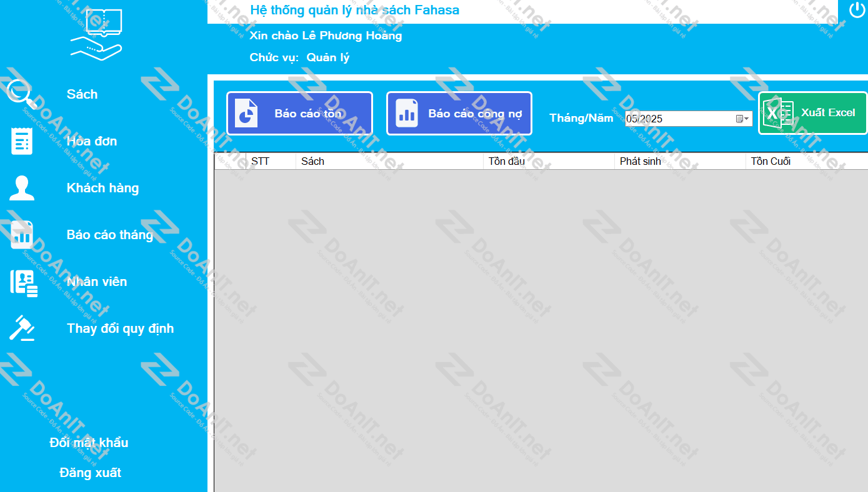Open Thay đổi quy định settings
Screen dimensions: 868x492
click(x=121, y=328)
